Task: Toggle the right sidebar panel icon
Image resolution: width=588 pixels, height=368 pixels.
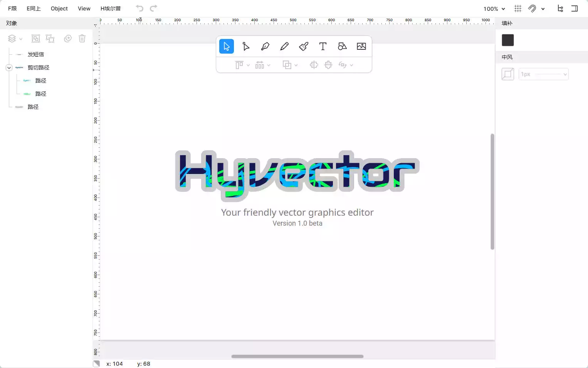Action: (x=575, y=8)
